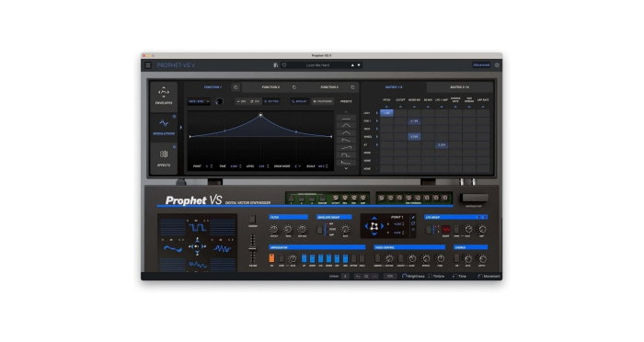Choose the square step shape preset

click(346, 155)
